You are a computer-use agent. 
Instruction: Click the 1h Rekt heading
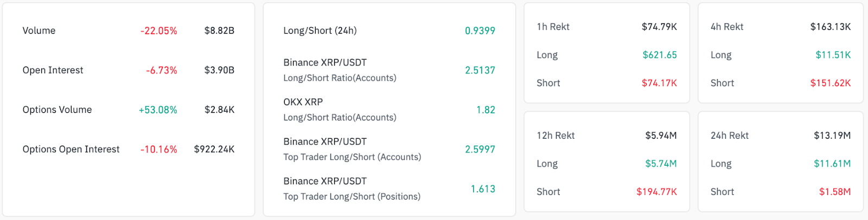pyautogui.click(x=553, y=27)
